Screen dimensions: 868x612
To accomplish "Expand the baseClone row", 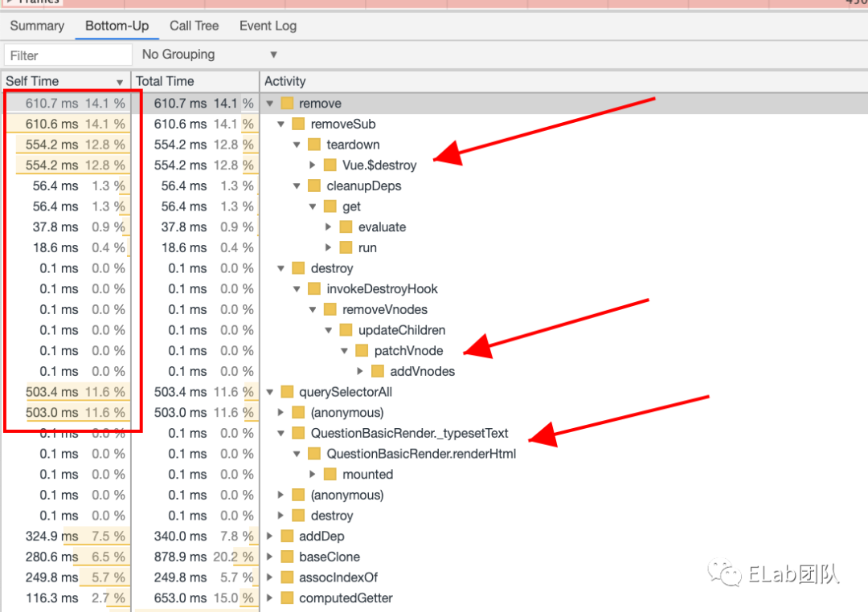I will point(270,557).
